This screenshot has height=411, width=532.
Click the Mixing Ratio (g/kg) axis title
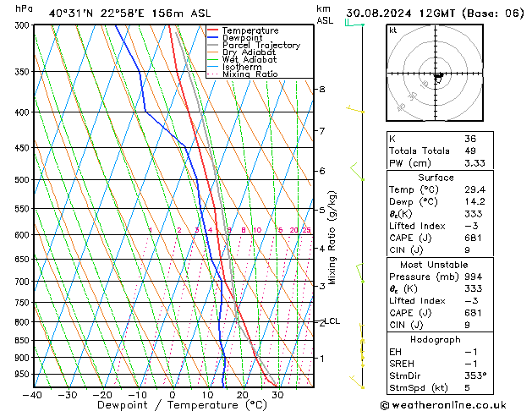point(332,238)
